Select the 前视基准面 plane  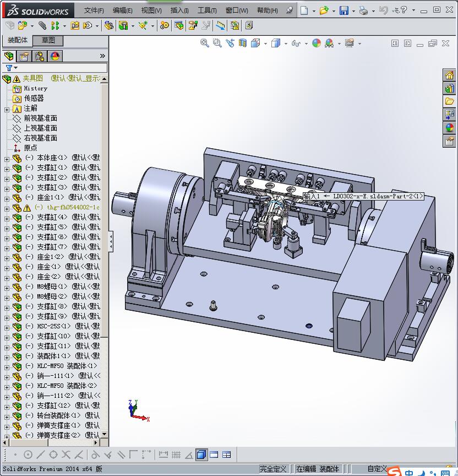click(x=40, y=118)
